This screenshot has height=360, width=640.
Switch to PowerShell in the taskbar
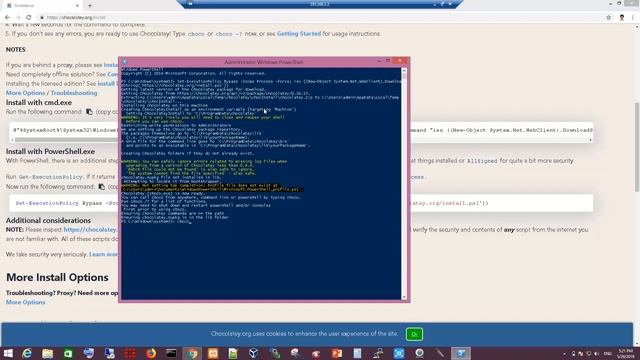(461, 353)
